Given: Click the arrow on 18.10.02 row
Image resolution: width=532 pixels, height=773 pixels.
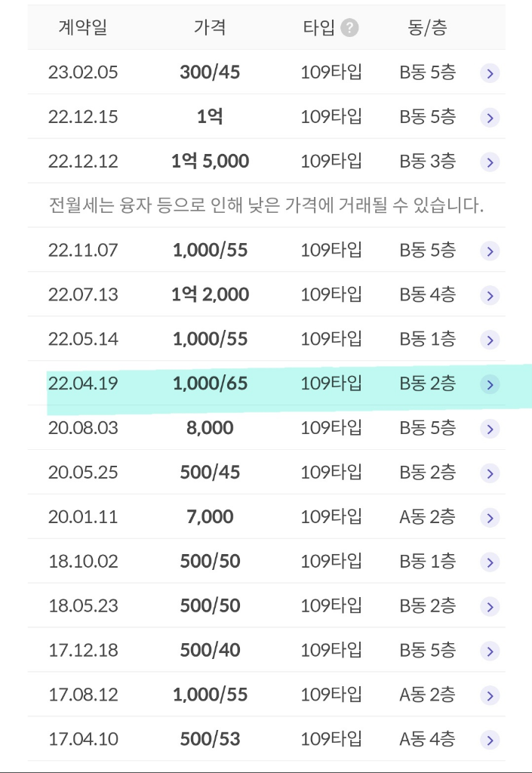Looking at the screenshot, I should coord(490,563).
